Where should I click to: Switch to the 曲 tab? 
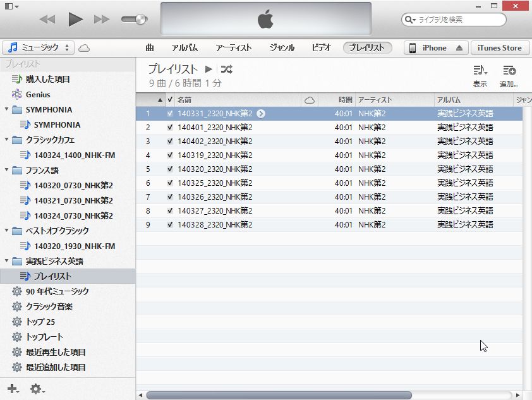(150, 48)
